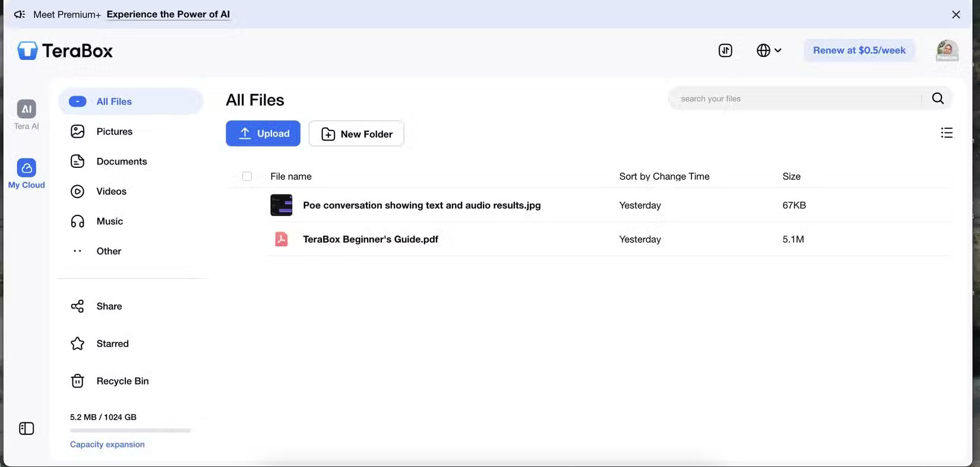Select the My Cloud icon
Screen dimensions: 980x467
pyautogui.click(x=26, y=168)
